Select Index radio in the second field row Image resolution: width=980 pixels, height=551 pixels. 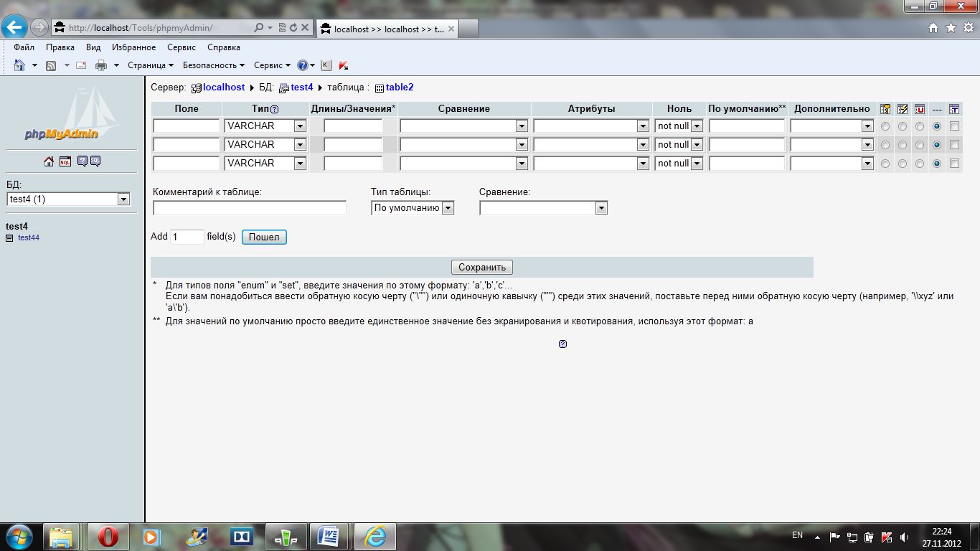(x=903, y=145)
